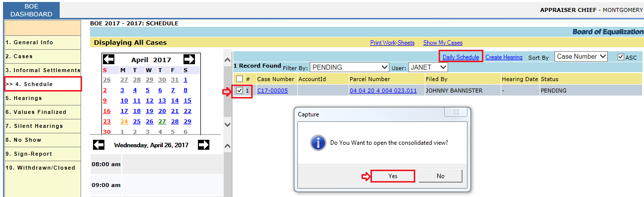Toggle the ASC sort order checkbox

[621, 57]
